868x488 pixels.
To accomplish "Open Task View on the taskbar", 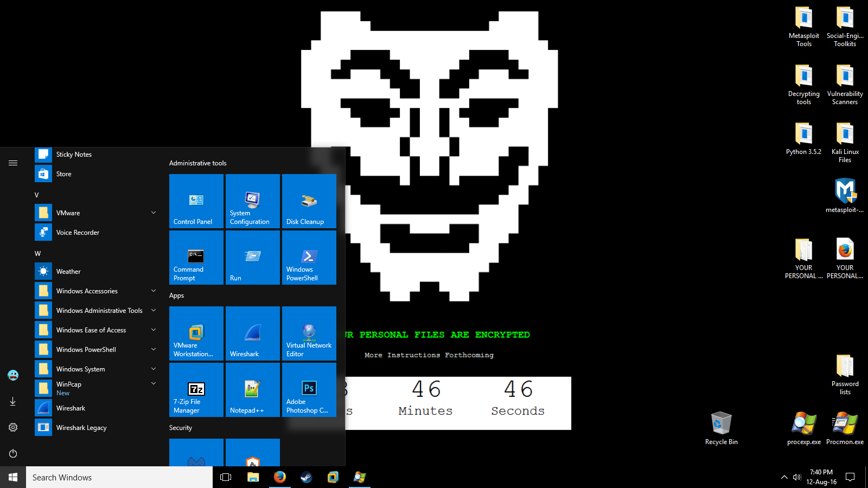I will pos(226,477).
